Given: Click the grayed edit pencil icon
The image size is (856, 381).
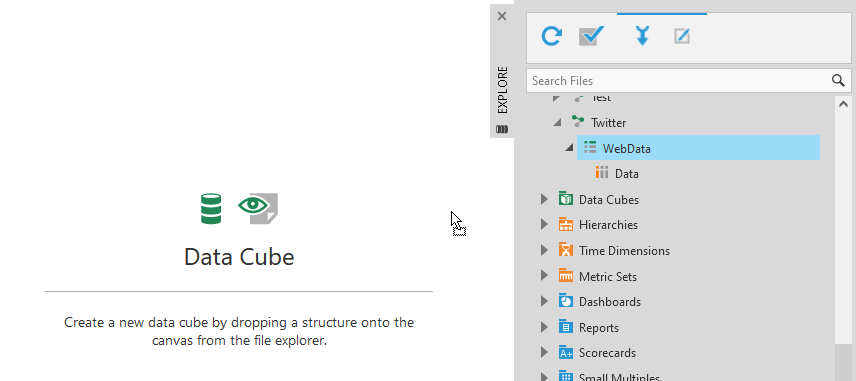Looking at the screenshot, I should click(x=682, y=37).
